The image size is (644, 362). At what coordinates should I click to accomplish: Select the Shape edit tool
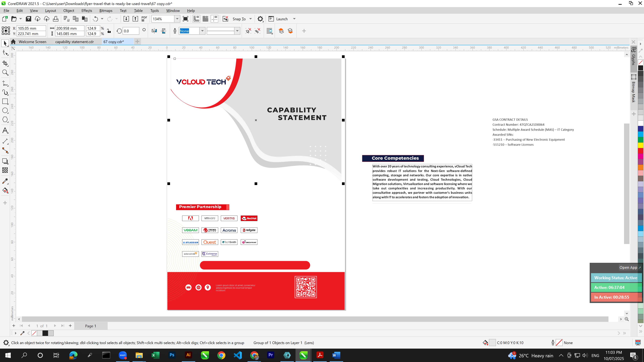coord(5,52)
